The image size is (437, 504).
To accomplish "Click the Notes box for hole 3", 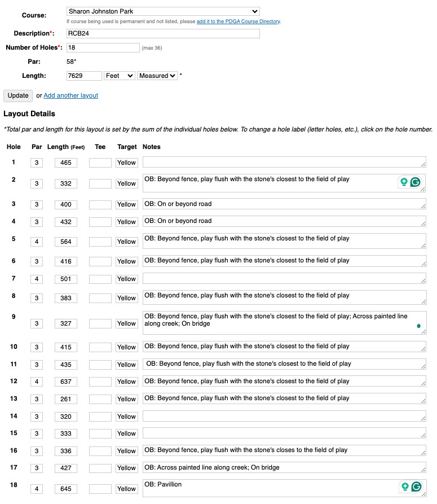I will pyautogui.click(x=285, y=204).
